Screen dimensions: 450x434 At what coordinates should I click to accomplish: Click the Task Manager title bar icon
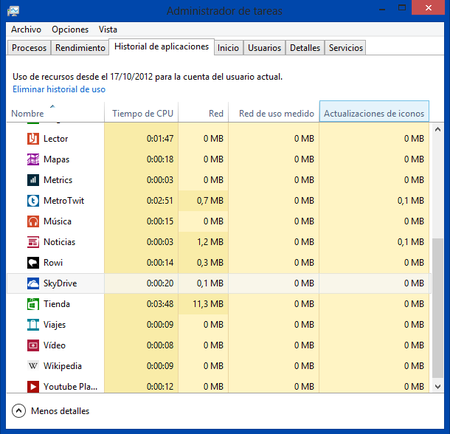[13, 11]
